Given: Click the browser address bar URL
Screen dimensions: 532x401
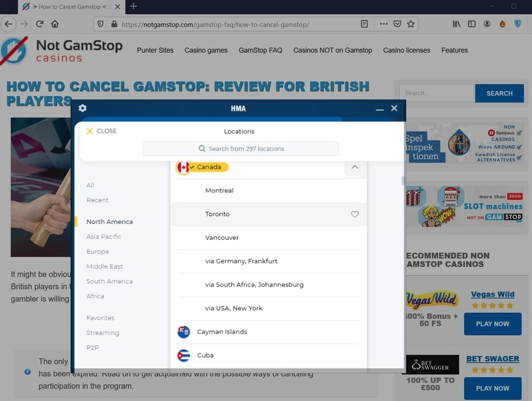Looking at the screenshot, I should tap(215, 24).
